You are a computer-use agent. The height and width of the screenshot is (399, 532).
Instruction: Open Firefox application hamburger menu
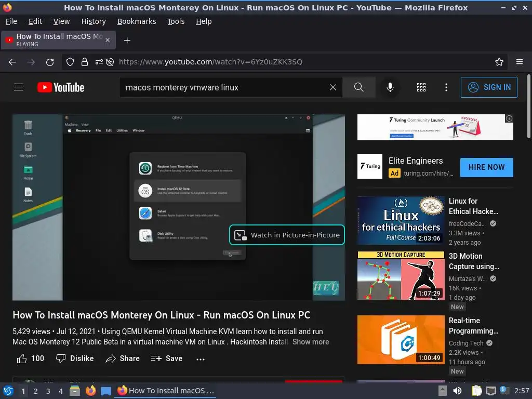point(520,62)
